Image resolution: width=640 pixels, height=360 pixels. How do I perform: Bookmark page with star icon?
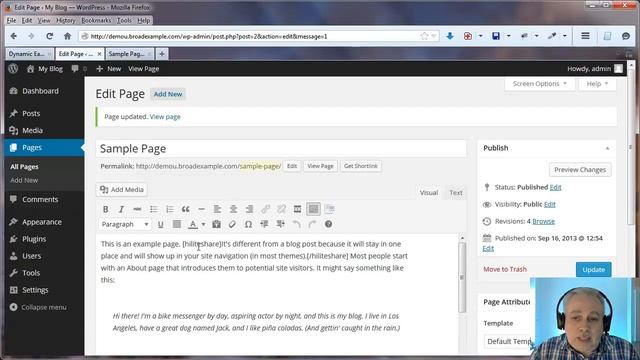tap(424, 36)
